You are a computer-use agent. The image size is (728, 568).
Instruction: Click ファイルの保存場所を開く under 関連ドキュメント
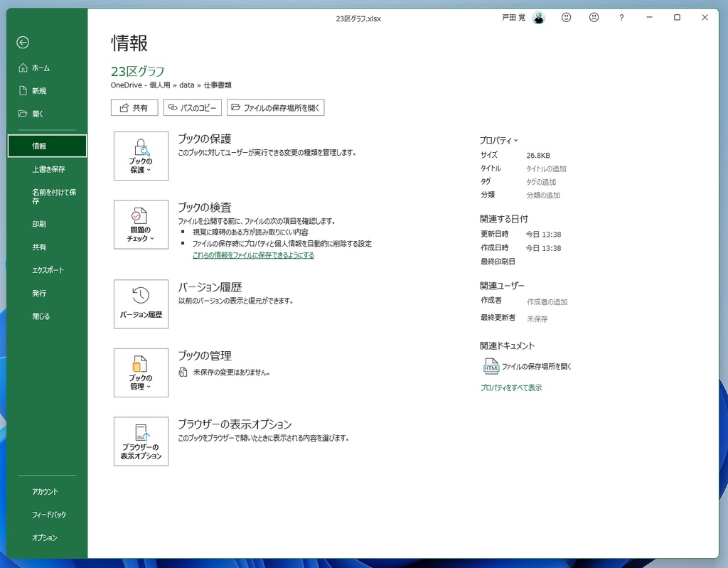point(537,366)
